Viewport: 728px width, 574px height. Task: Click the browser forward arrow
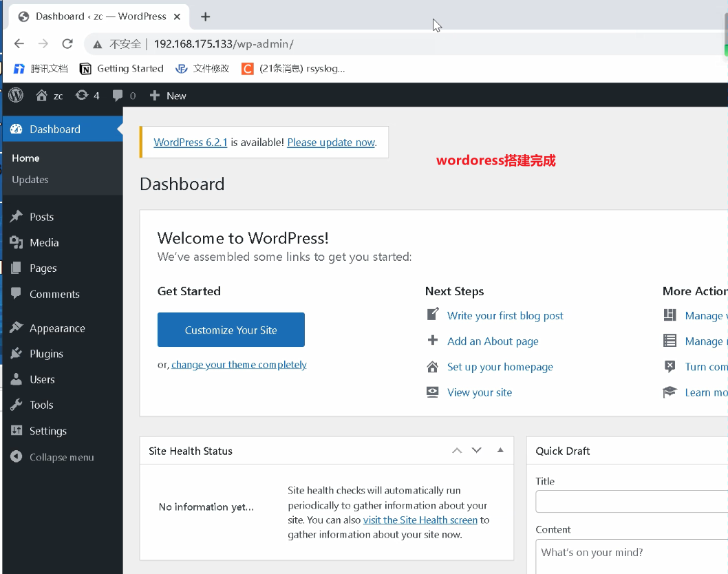point(43,43)
